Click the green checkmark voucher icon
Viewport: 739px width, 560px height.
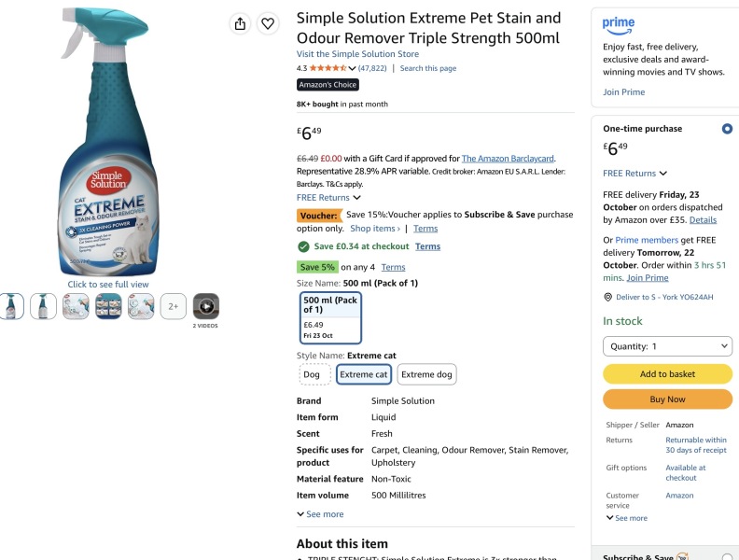coord(303,246)
